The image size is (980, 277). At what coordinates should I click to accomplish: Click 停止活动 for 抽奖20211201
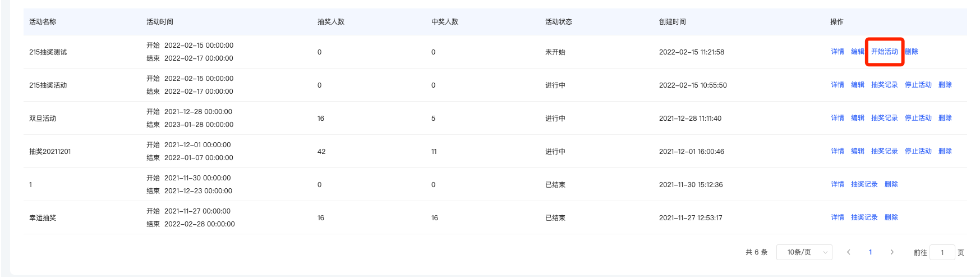pos(918,151)
